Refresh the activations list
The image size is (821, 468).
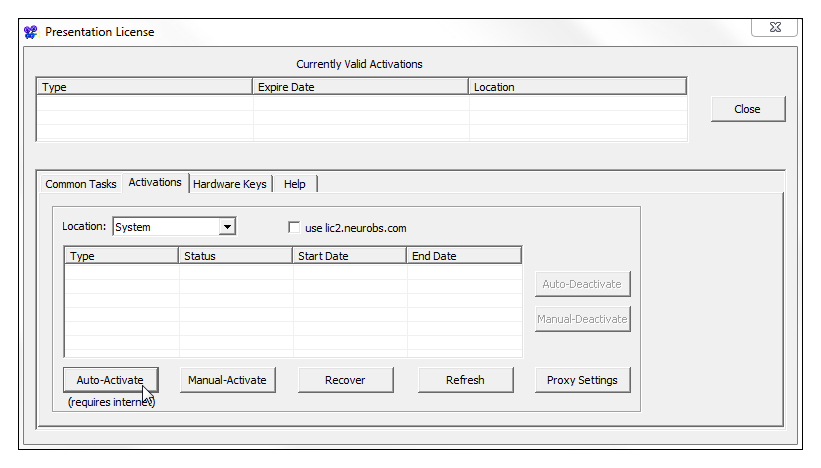pyautogui.click(x=465, y=380)
